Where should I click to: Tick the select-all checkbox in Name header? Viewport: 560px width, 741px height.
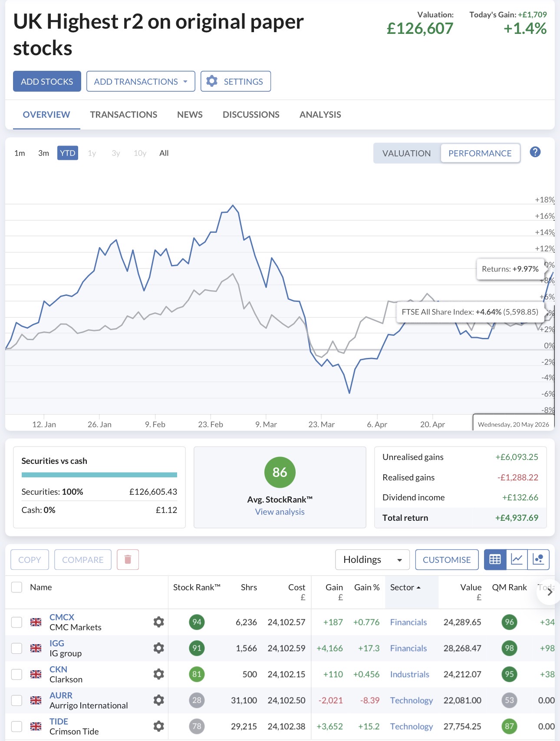[16, 587]
